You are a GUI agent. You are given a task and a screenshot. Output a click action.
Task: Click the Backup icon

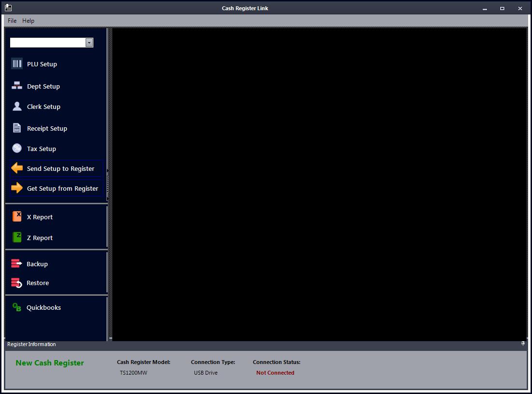(16, 264)
